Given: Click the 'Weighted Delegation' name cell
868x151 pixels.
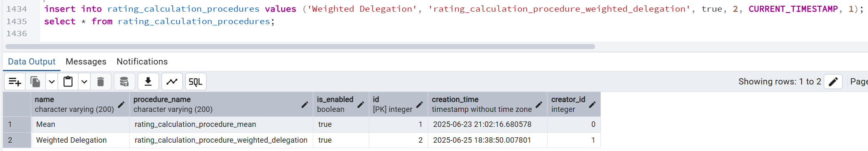Looking at the screenshot, I should click(x=80, y=140).
